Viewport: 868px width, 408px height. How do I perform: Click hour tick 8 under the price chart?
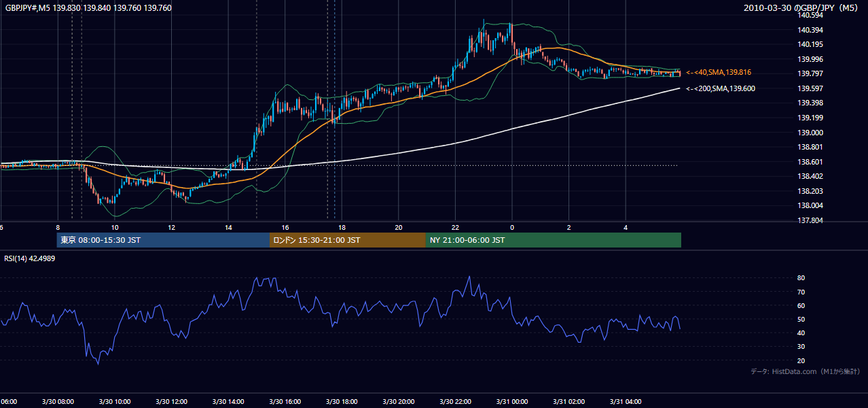tap(58, 227)
